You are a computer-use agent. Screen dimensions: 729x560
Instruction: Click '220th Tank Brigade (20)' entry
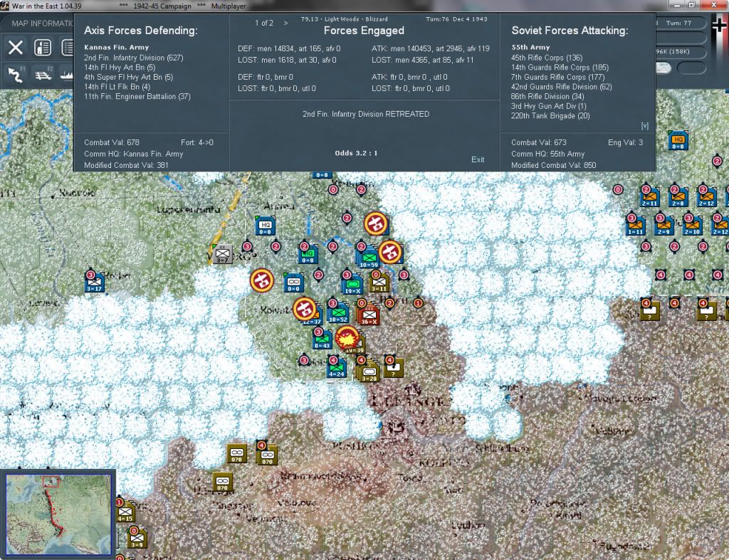click(x=550, y=116)
